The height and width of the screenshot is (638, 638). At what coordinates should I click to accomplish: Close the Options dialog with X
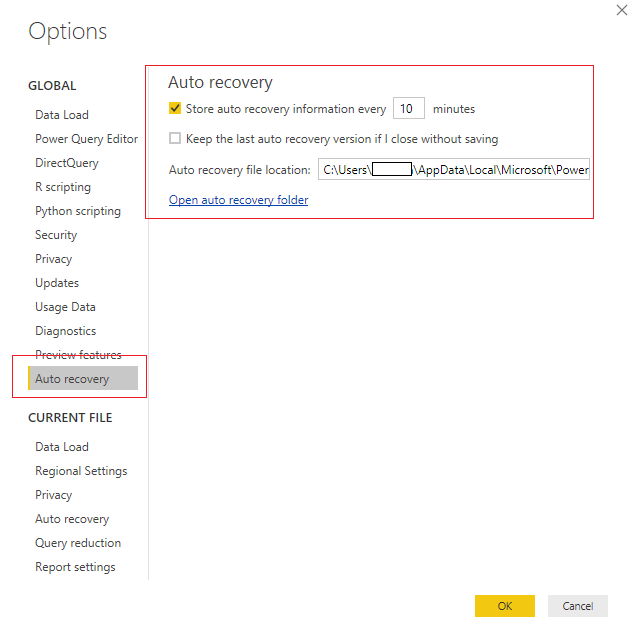pos(621,10)
